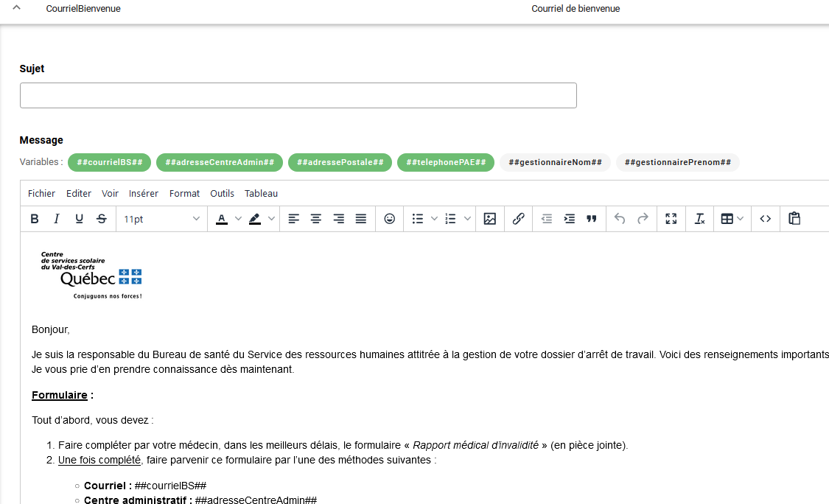Expand the text color options arrow

pyautogui.click(x=238, y=219)
